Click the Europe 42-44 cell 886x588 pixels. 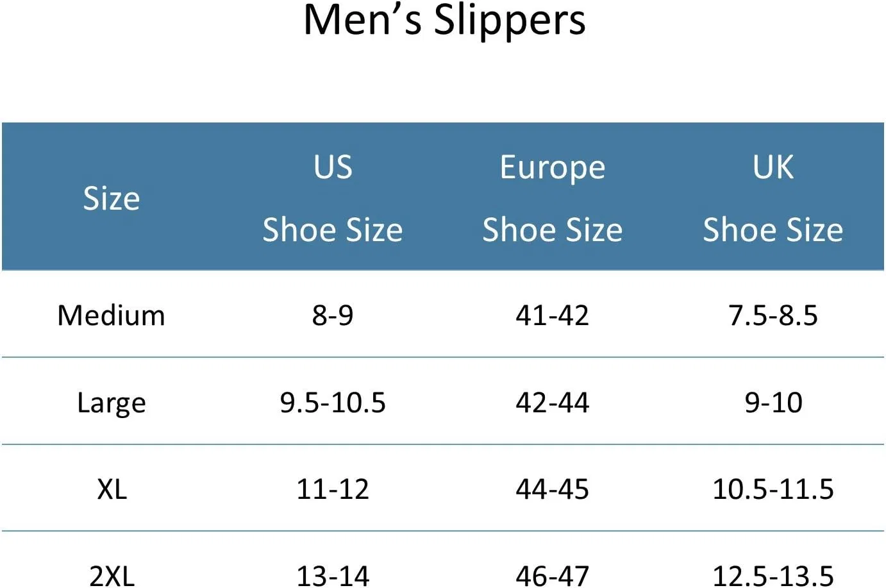click(553, 403)
